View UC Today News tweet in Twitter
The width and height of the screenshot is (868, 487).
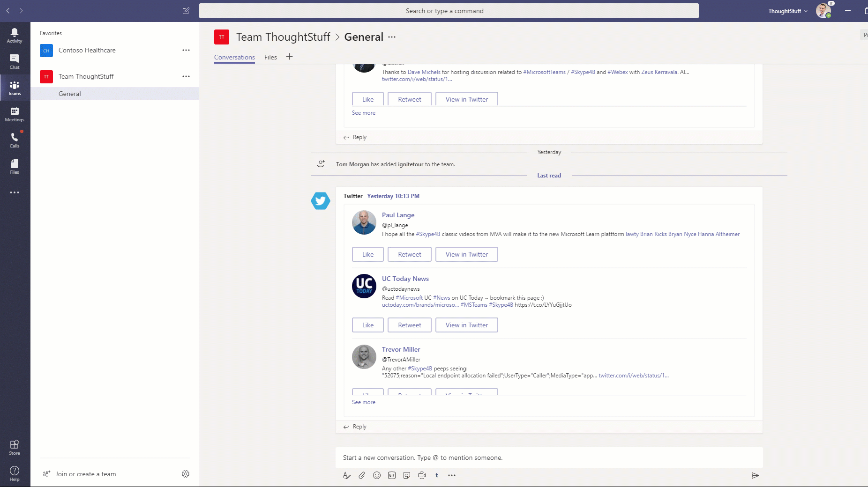pos(467,325)
